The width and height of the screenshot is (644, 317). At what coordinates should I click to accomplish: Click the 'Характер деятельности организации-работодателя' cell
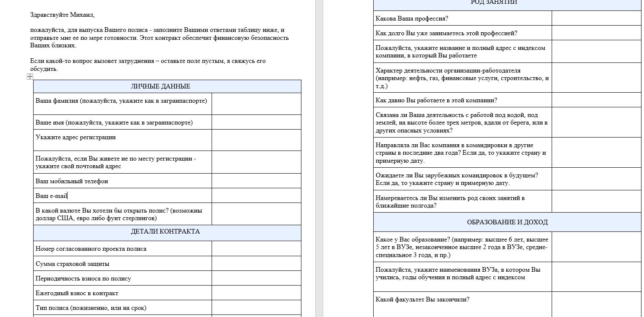click(x=463, y=78)
